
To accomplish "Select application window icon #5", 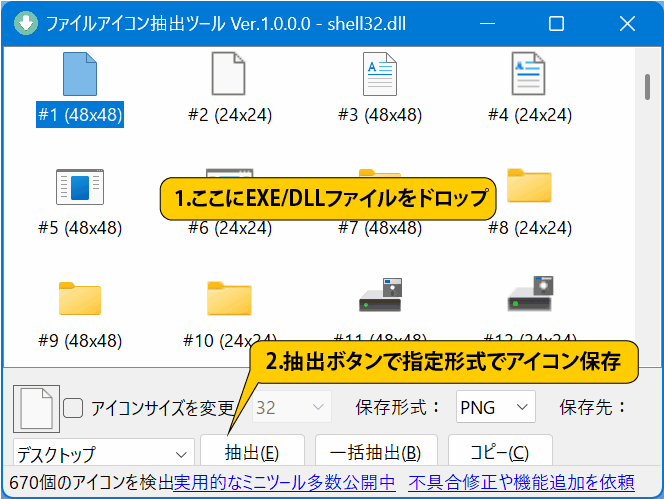I will (x=80, y=187).
